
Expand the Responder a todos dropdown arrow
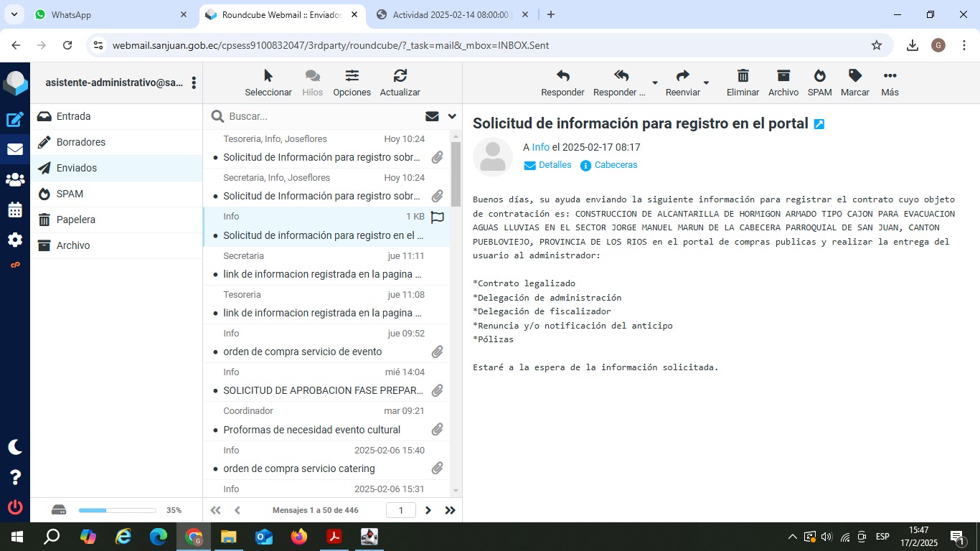(x=654, y=83)
